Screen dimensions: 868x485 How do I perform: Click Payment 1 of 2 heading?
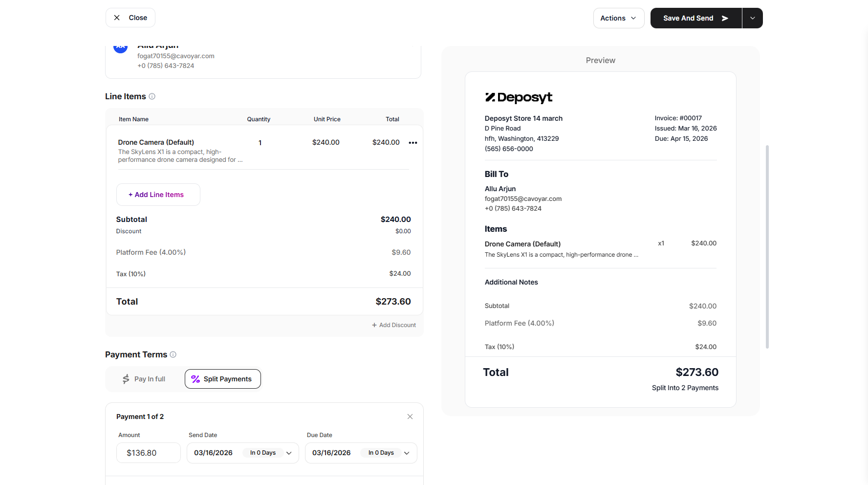coord(140,417)
